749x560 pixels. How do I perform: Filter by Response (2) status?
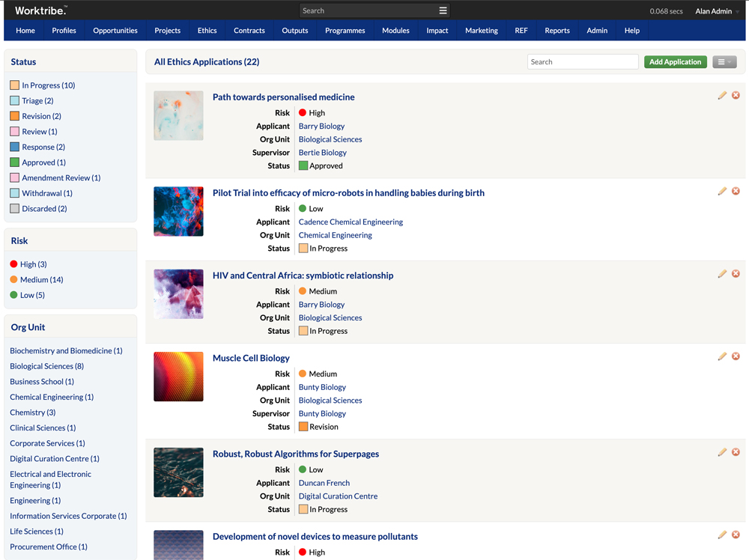43,147
